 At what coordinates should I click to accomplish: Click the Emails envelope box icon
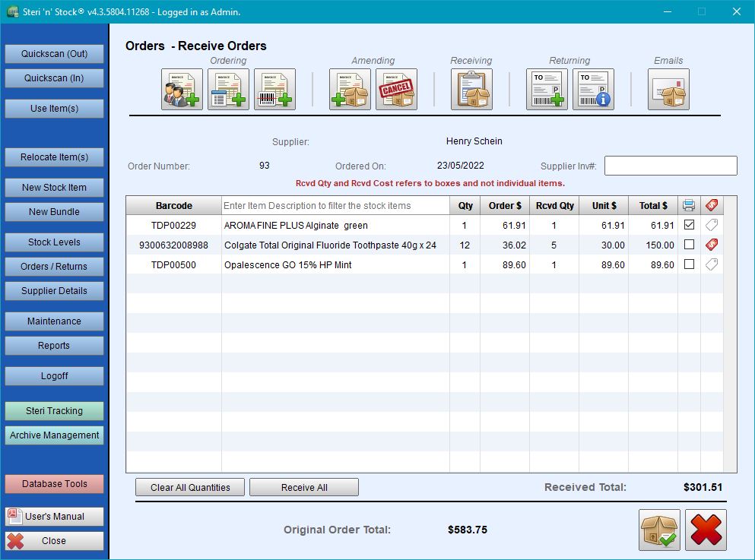[668, 90]
